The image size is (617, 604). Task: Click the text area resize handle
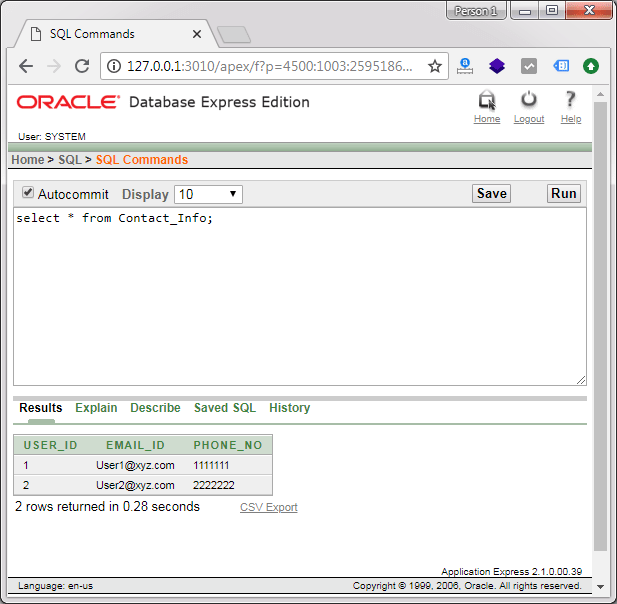581,380
